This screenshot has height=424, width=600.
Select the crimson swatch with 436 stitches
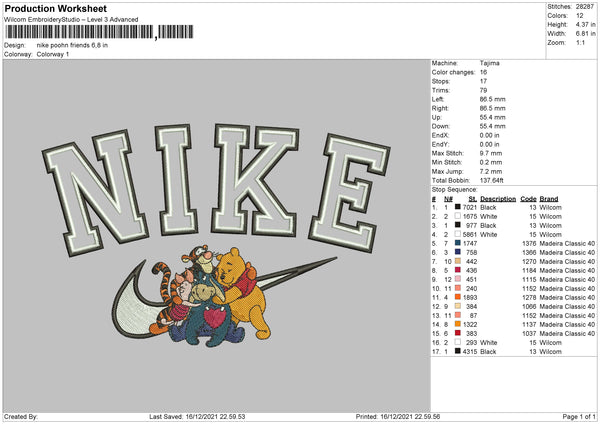(458, 270)
